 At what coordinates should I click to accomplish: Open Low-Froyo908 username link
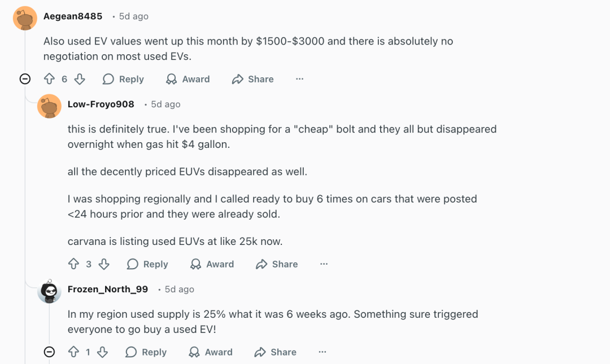(101, 104)
